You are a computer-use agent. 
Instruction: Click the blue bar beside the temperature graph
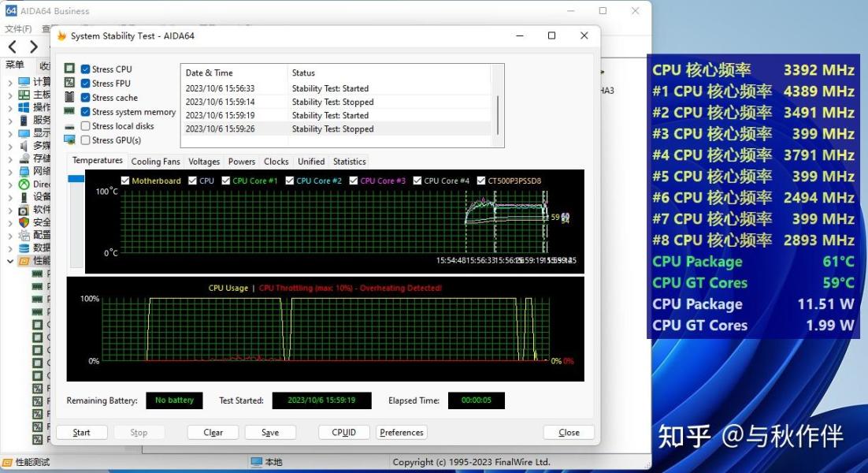[x=76, y=179]
